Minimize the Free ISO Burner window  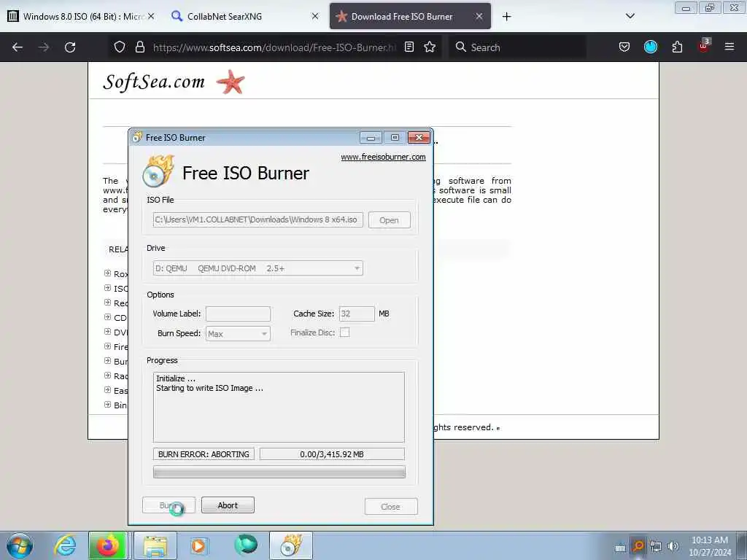point(371,138)
